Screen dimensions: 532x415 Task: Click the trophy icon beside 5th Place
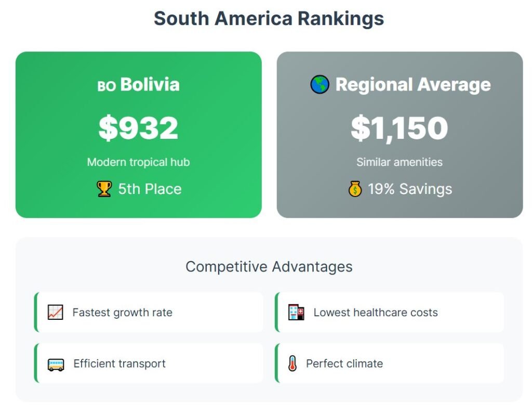pyautogui.click(x=104, y=189)
